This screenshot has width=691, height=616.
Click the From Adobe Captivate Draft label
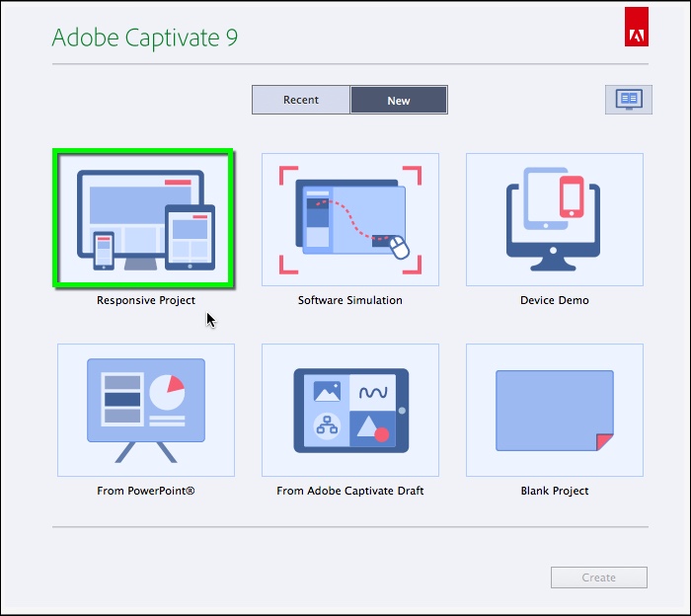349,491
